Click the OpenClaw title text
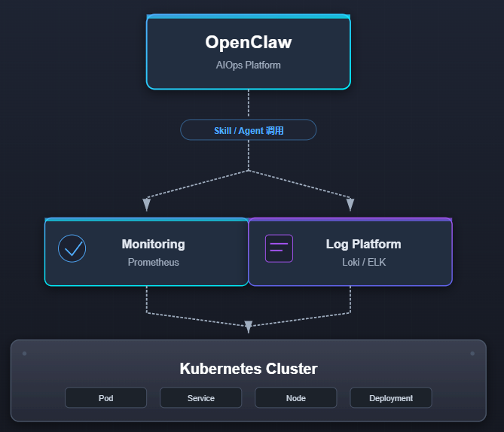504x432 pixels. point(249,42)
